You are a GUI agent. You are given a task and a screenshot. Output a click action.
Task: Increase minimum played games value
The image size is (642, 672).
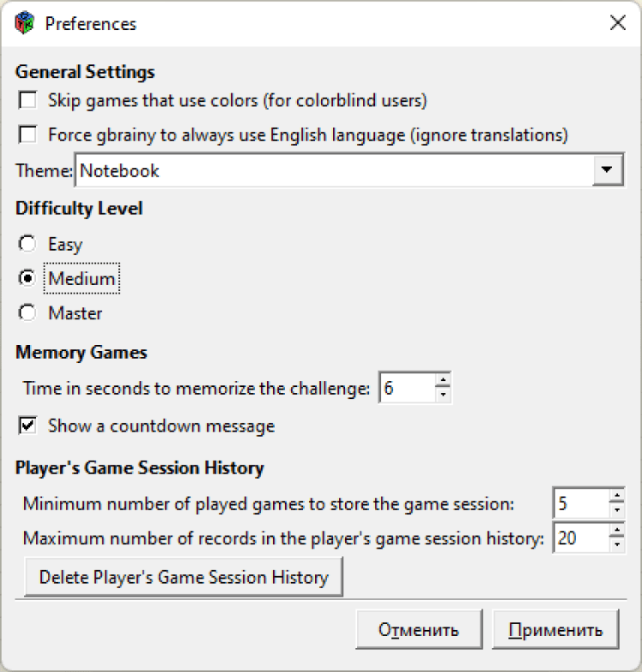(616, 497)
